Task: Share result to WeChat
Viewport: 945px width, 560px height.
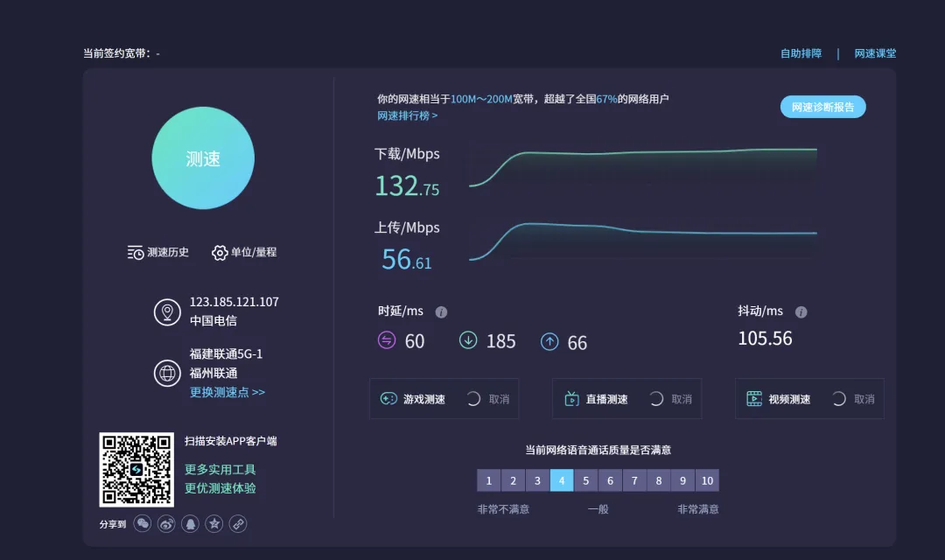Action: point(143,524)
